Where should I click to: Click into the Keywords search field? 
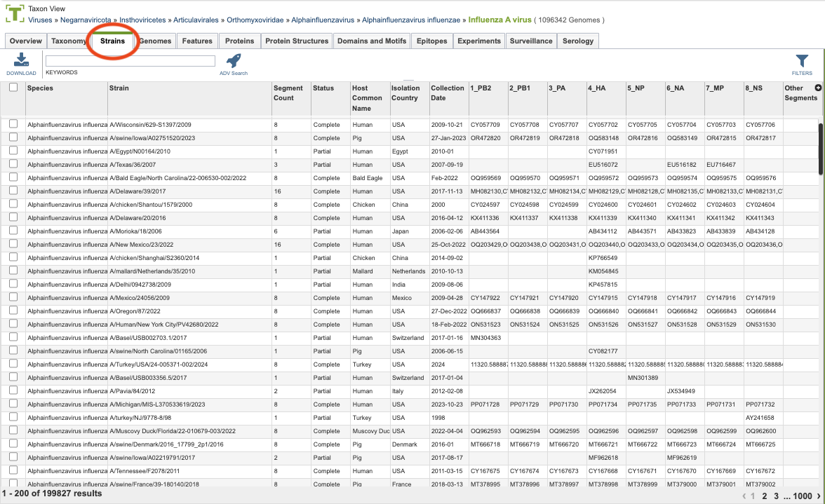tap(130, 61)
